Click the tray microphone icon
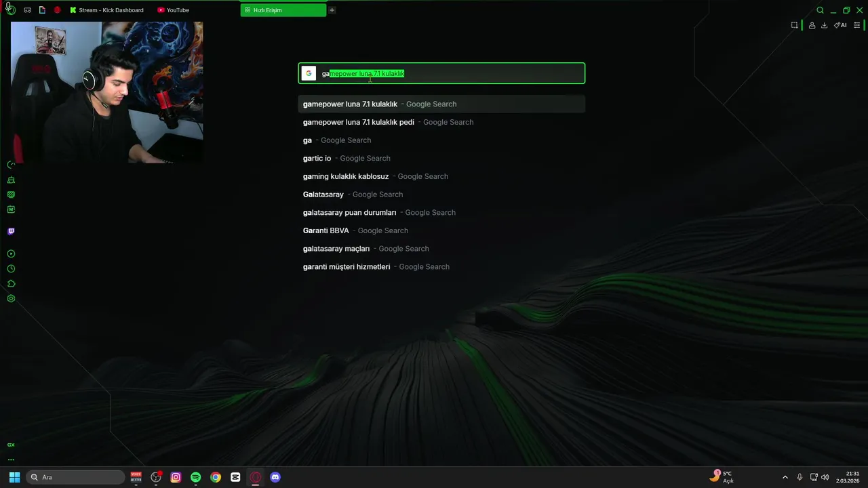 tap(800, 477)
